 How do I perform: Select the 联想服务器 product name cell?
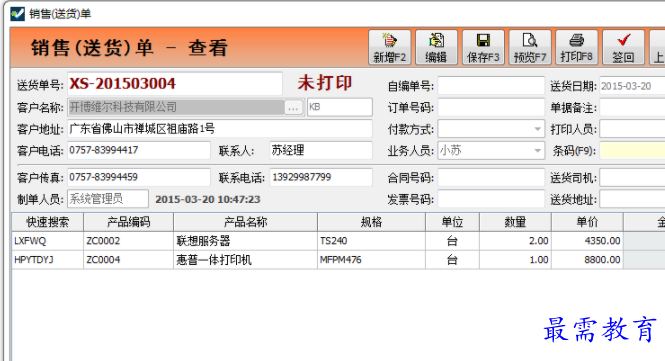pyautogui.click(x=246, y=241)
